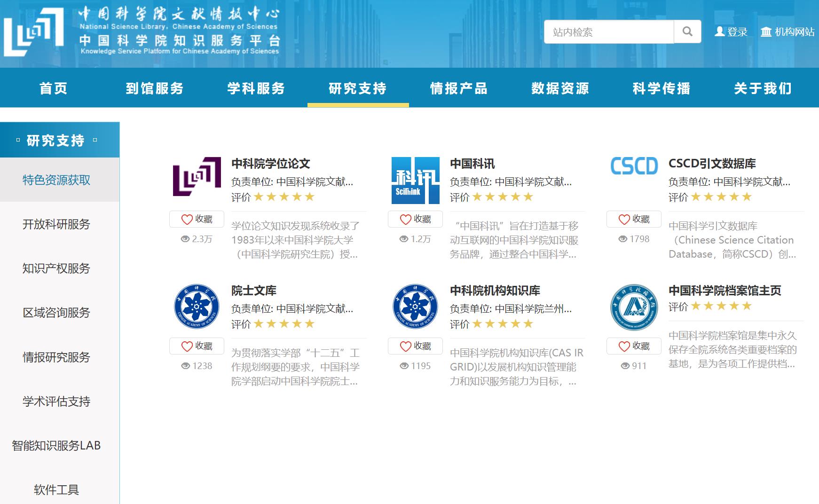
Task: Click the 中国科学院档案馆 archive logo
Action: click(x=634, y=306)
